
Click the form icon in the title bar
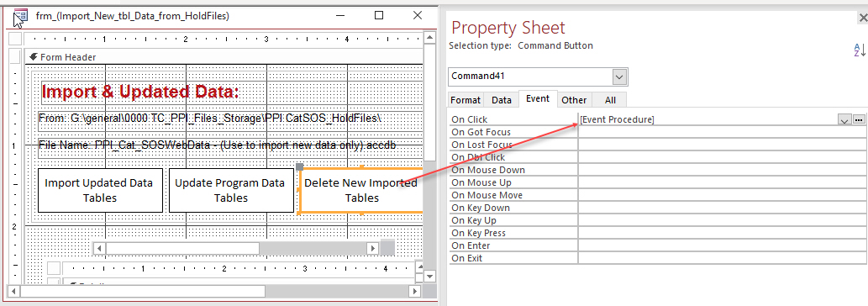tap(20, 15)
